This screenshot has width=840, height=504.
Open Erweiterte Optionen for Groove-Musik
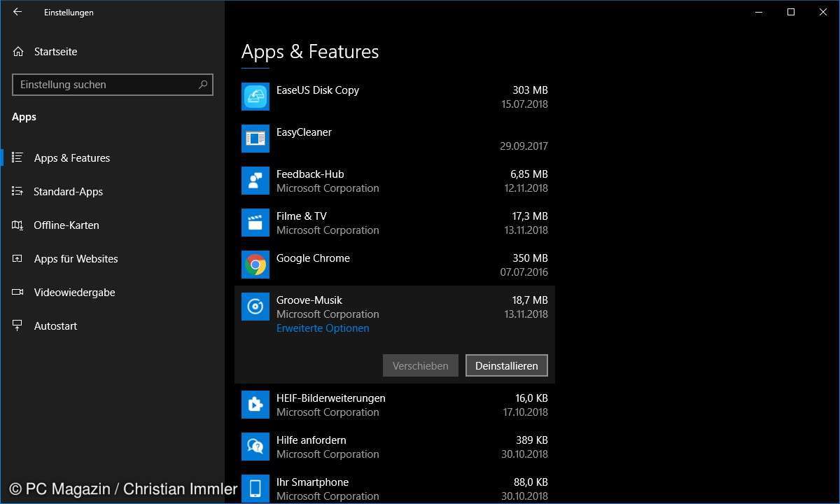pos(323,328)
